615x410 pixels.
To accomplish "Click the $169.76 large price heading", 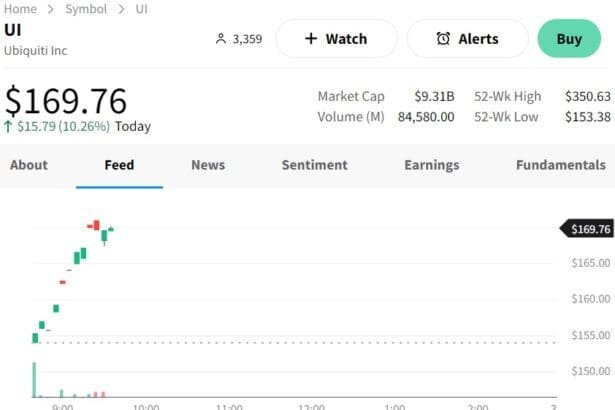I will click(66, 101).
